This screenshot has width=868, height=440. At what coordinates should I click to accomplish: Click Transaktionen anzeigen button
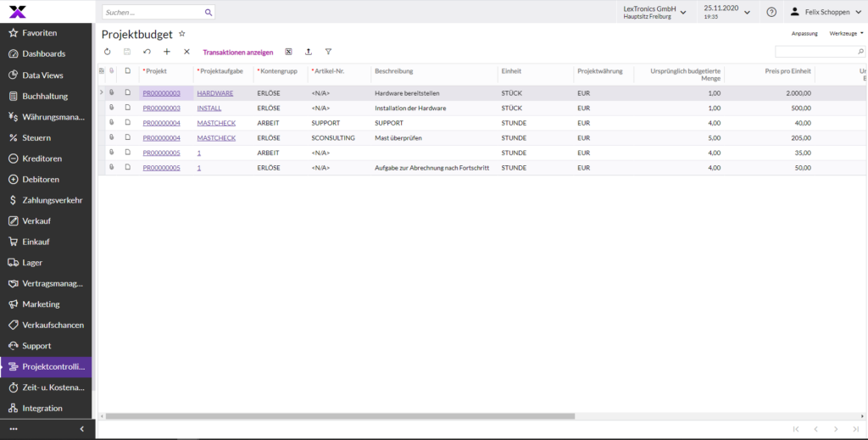click(238, 52)
